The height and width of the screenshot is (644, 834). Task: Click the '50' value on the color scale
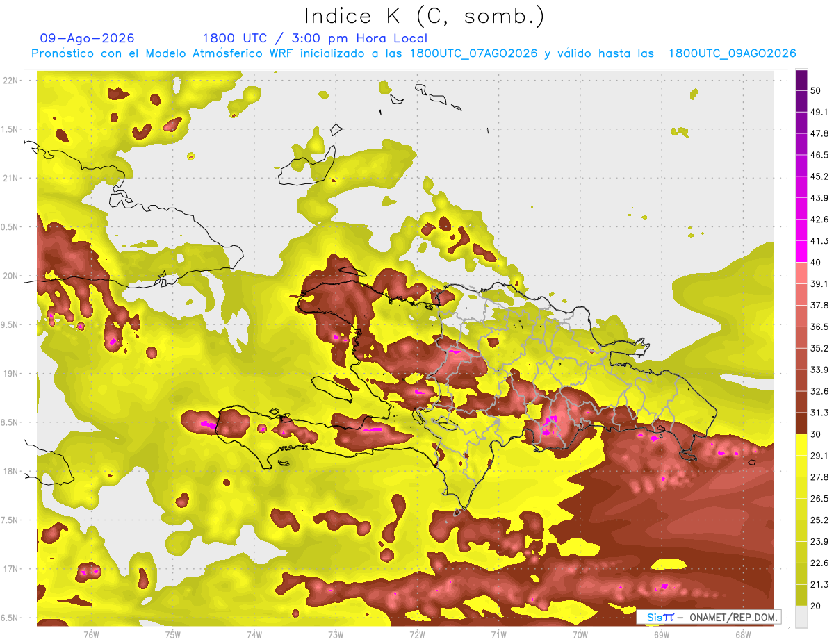click(x=816, y=90)
